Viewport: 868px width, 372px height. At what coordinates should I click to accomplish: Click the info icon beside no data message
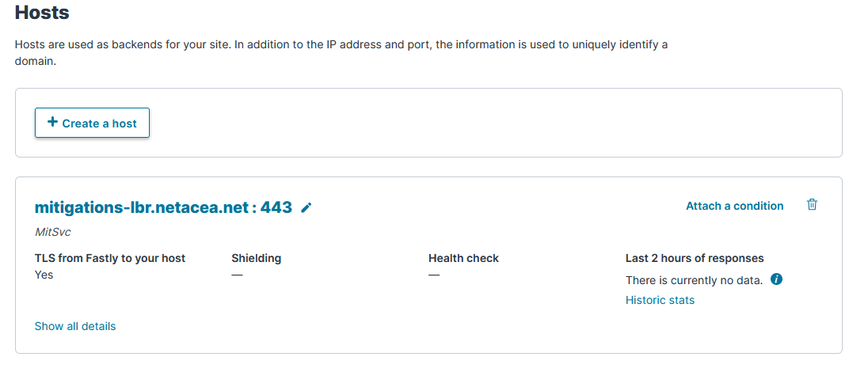coord(776,279)
